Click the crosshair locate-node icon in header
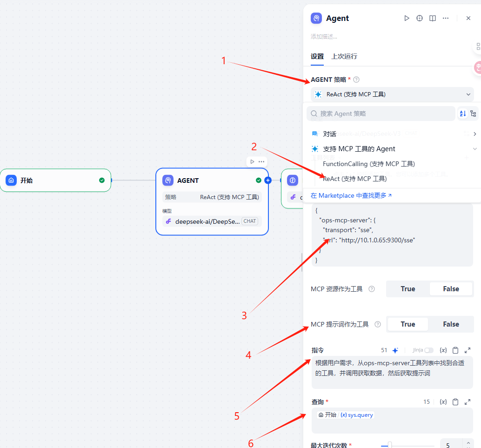The height and width of the screenshot is (448, 481). click(x=420, y=18)
